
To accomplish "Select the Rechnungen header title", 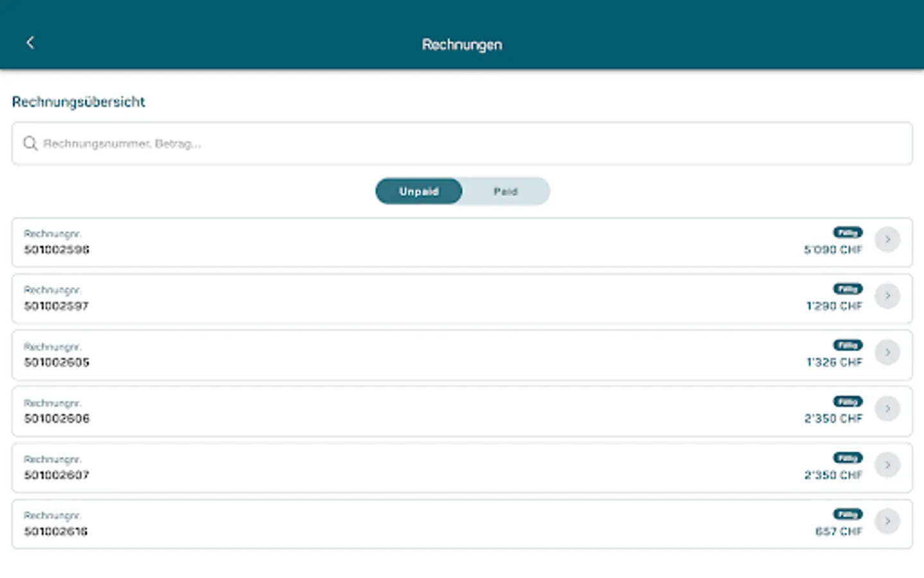I will (x=461, y=44).
